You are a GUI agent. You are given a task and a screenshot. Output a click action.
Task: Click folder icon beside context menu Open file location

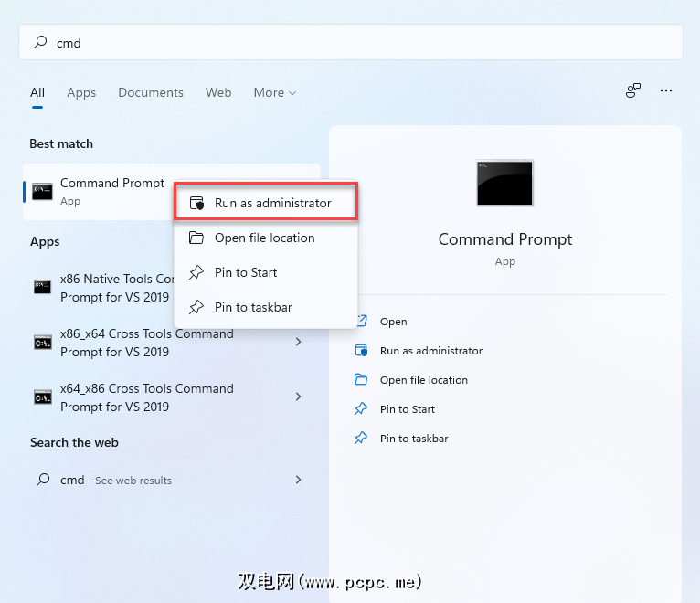[196, 238]
